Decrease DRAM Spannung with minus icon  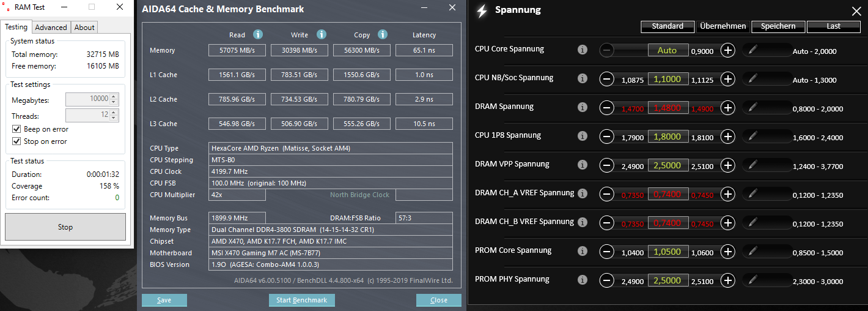(x=606, y=108)
